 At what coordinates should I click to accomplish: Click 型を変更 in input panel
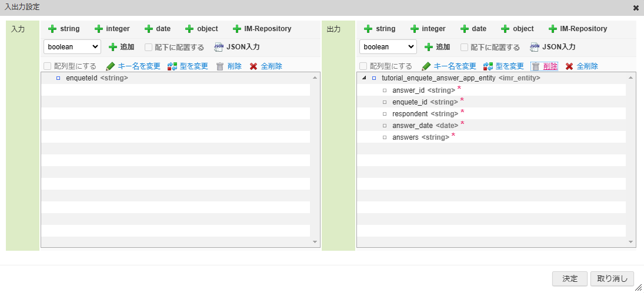[x=188, y=66]
